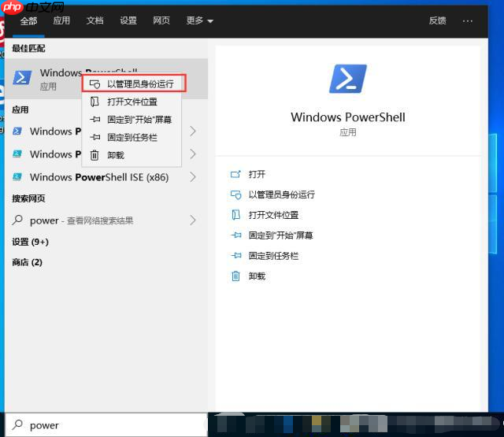The height and width of the screenshot is (437, 504).
Task: Click the PowerShell ISE (x86) result icon
Action: point(17,176)
